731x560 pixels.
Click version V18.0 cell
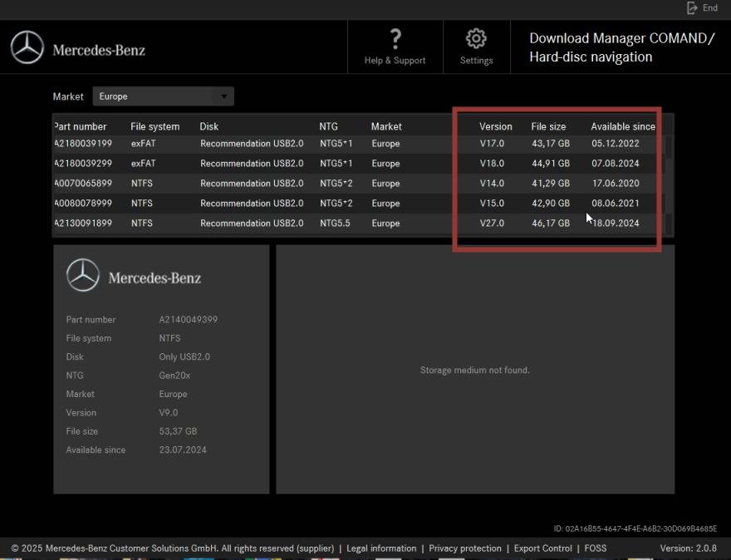[492, 164]
